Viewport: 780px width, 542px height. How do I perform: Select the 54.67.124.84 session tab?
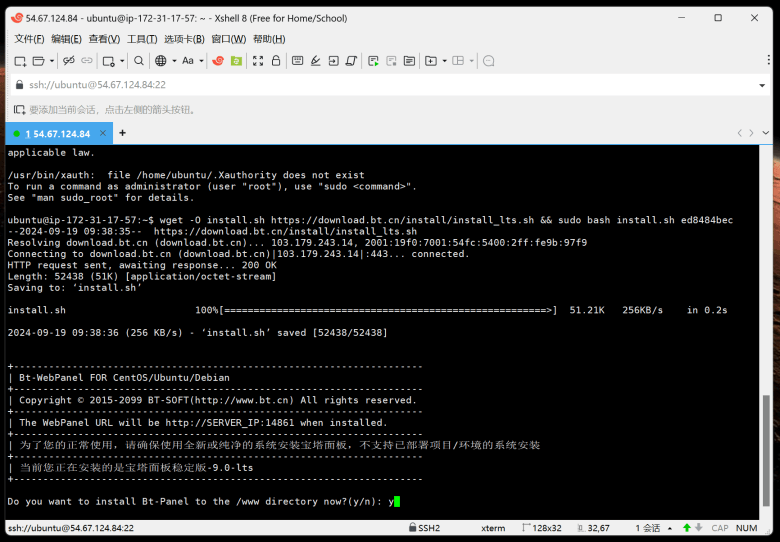[x=57, y=133]
